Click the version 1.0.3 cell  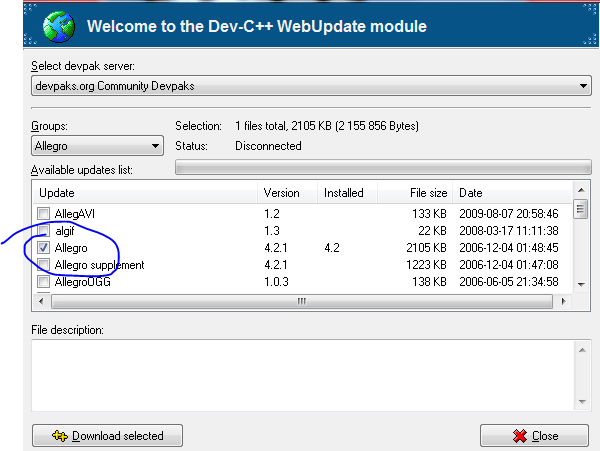click(276, 282)
